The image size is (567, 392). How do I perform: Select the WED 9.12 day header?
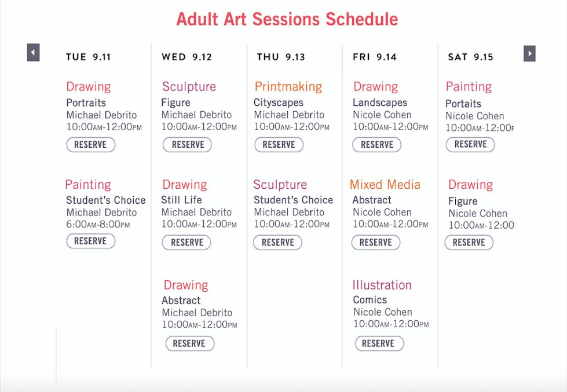(x=186, y=57)
